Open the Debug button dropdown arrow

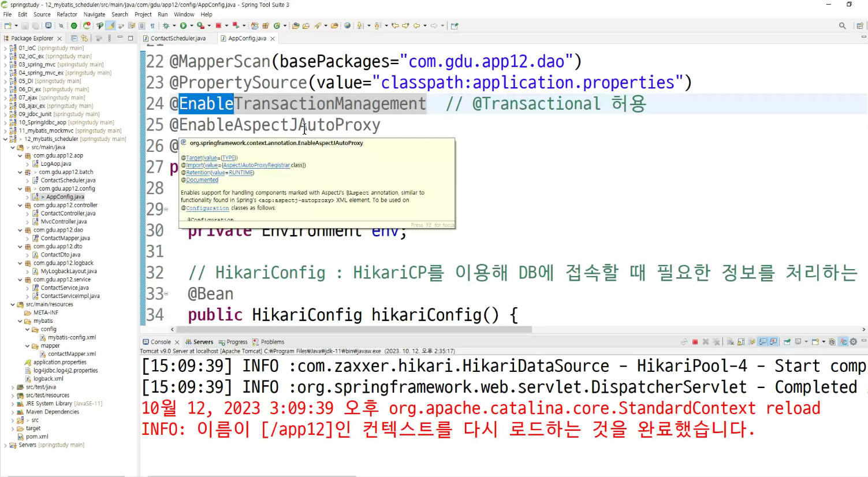(174, 25)
